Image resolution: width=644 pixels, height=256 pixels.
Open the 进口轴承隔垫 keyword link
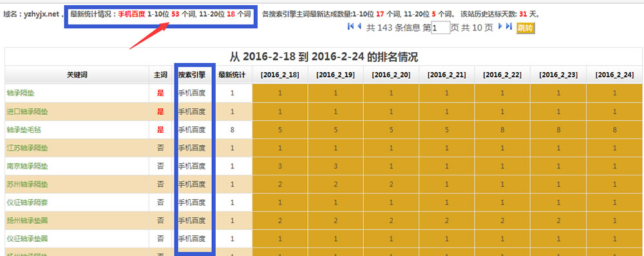[27, 112]
